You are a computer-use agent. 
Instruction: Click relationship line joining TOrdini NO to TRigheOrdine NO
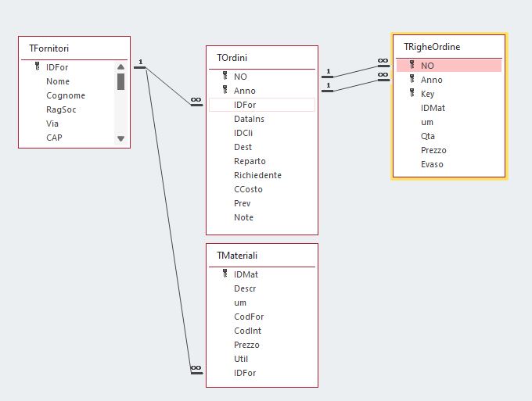click(355, 71)
